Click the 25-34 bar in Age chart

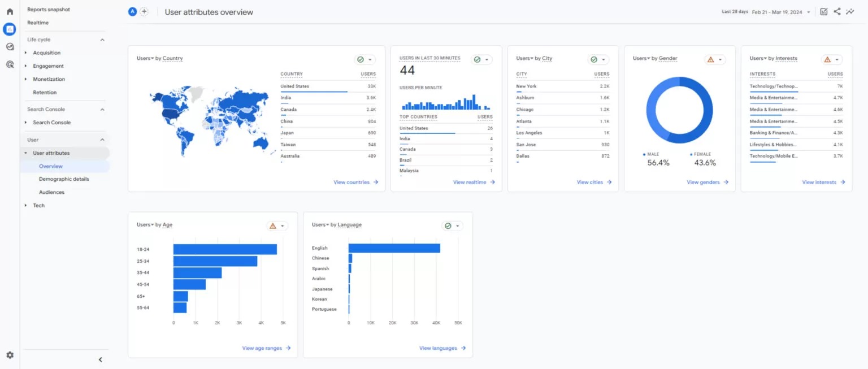tap(215, 261)
